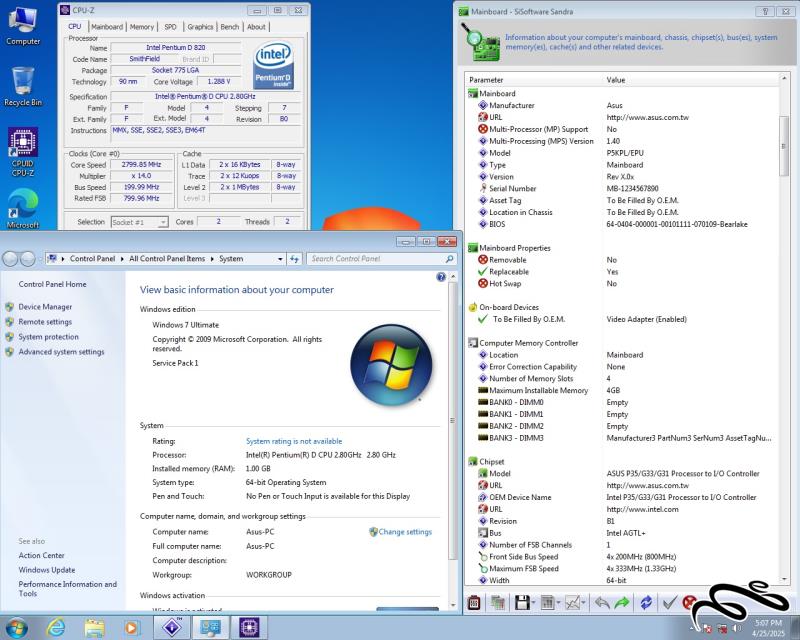Open System protection link

coord(48,337)
